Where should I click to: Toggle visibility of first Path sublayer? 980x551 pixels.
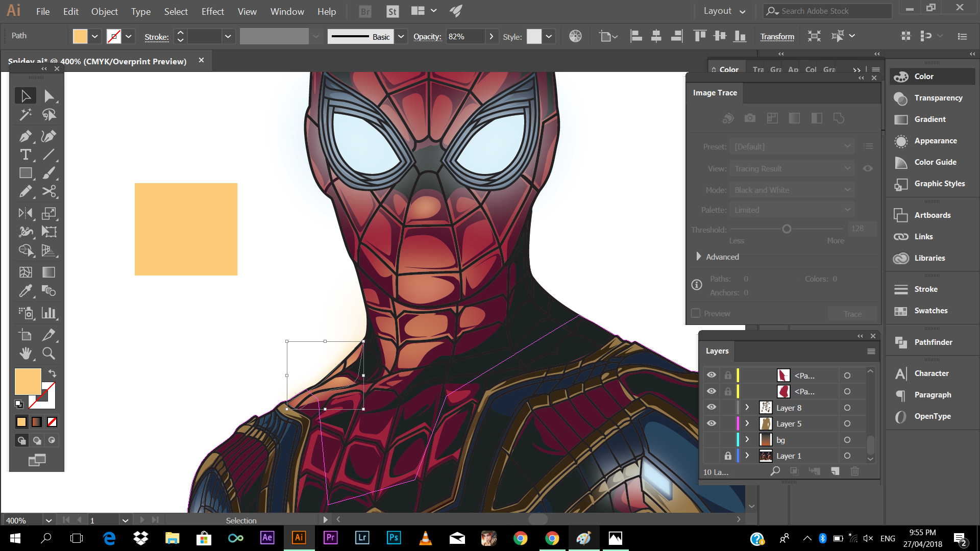pyautogui.click(x=711, y=375)
